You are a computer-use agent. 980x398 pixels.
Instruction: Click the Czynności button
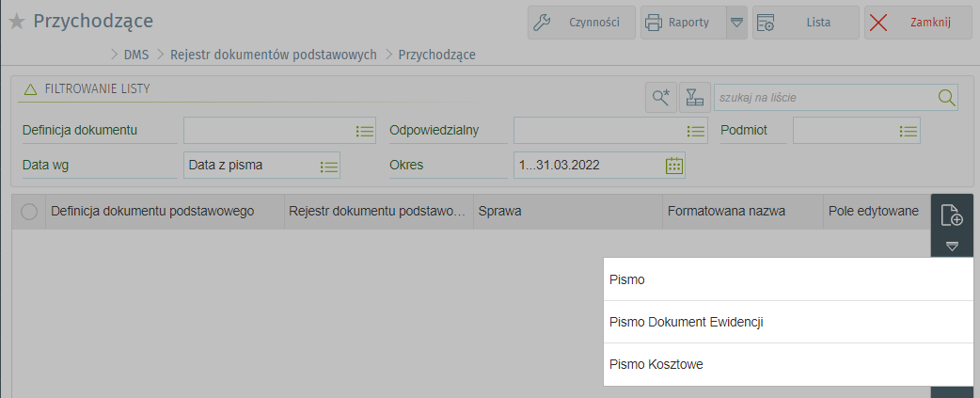[581, 23]
